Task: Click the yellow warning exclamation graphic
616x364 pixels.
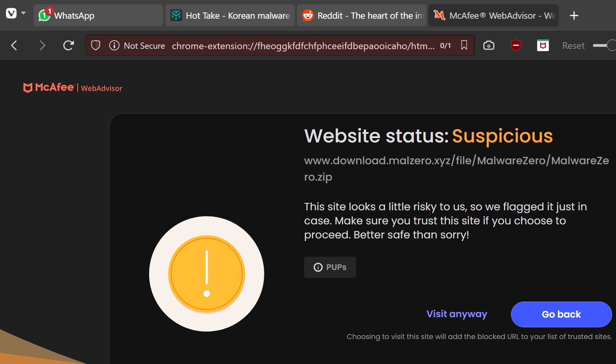Action: pyautogui.click(x=207, y=274)
